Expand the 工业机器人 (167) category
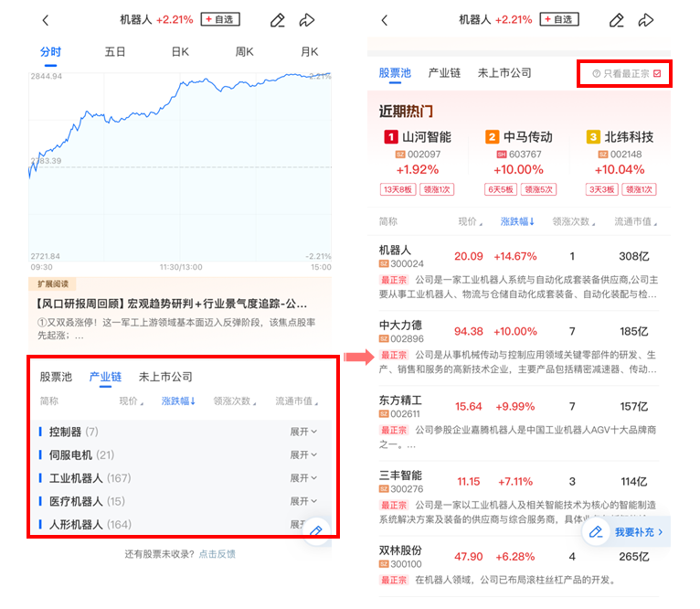 [x=303, y=478]
